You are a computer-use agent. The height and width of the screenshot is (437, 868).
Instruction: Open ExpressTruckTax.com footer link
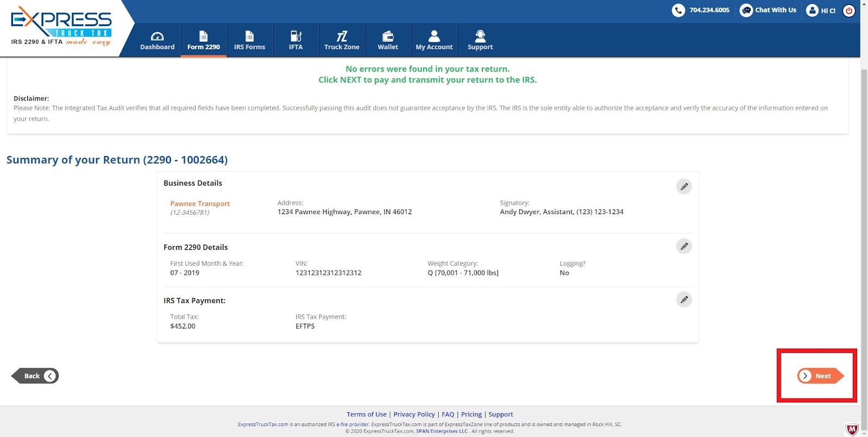coord(263,425)
